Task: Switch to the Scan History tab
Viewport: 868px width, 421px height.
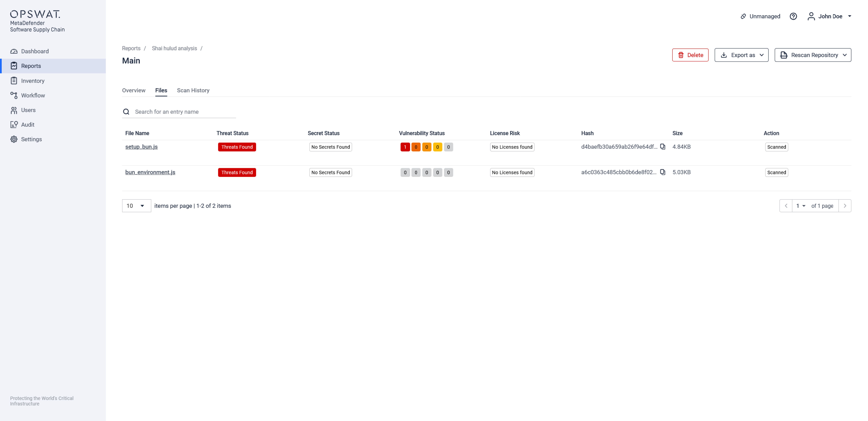Action: [x=193, y=90]
